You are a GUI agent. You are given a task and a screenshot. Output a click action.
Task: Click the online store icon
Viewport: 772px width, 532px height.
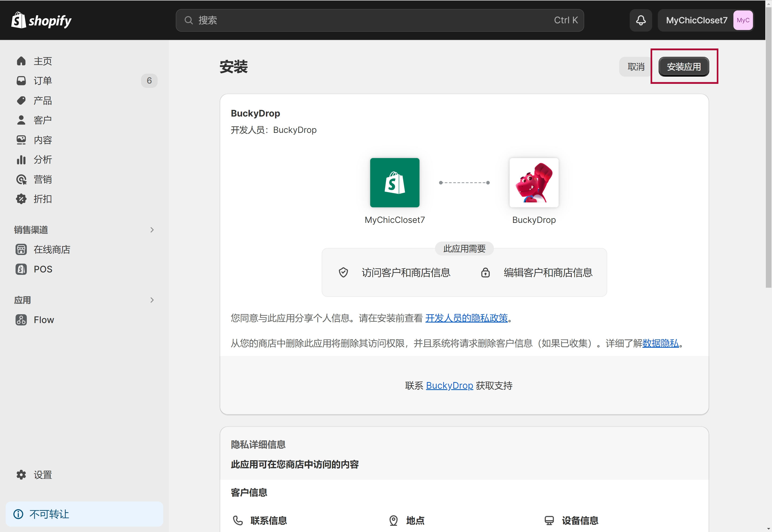click(x=21, y=249)
